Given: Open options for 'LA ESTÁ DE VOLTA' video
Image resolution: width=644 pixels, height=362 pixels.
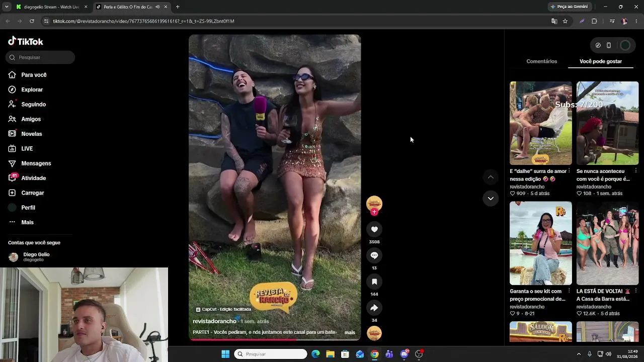Looking at the screenshot, I should [x=636, y=291].
